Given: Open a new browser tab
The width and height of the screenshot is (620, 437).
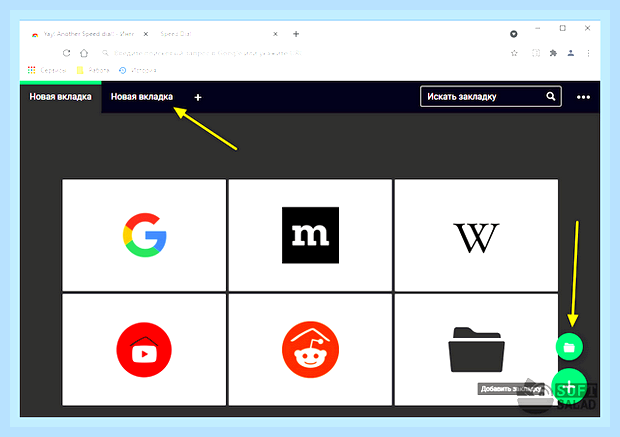Looking at the screenshot, I should pyautogui.click(x=296, y=34).
